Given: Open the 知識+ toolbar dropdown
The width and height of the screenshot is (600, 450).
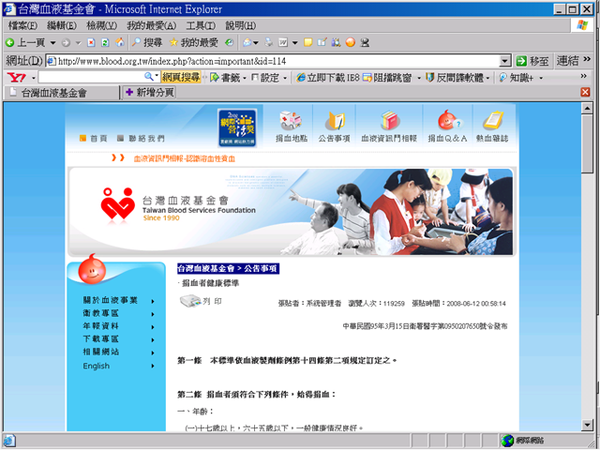Looking at the screenshot, I should pos(541,78).
